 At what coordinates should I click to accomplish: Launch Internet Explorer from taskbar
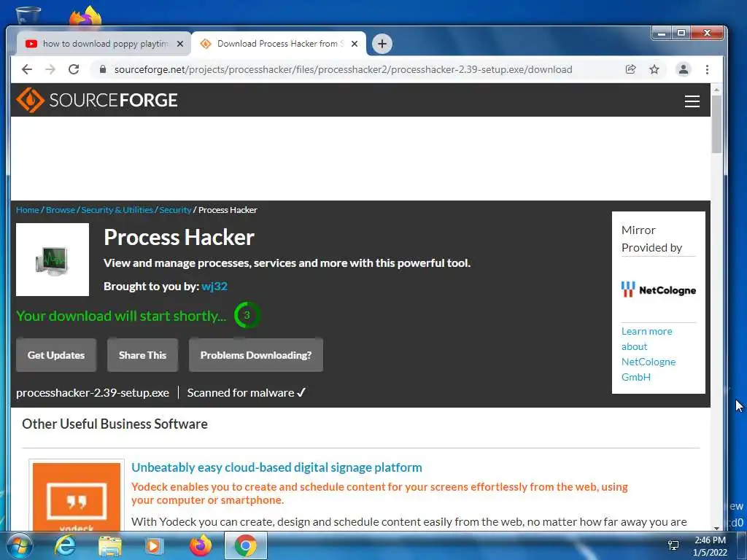pyautogui.click(x=65, y=545)
